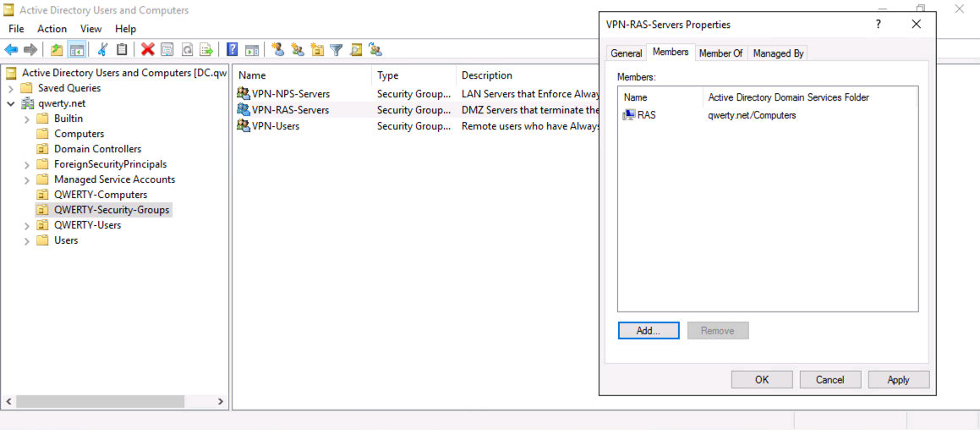Open the Filter options funnel icon

[x=337, y=49]
